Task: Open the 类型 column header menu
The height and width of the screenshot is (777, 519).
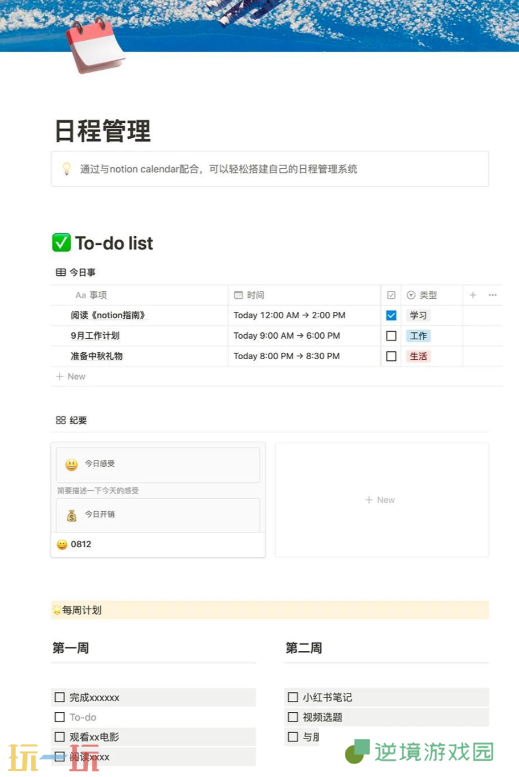Action: (x=432, y=295)
